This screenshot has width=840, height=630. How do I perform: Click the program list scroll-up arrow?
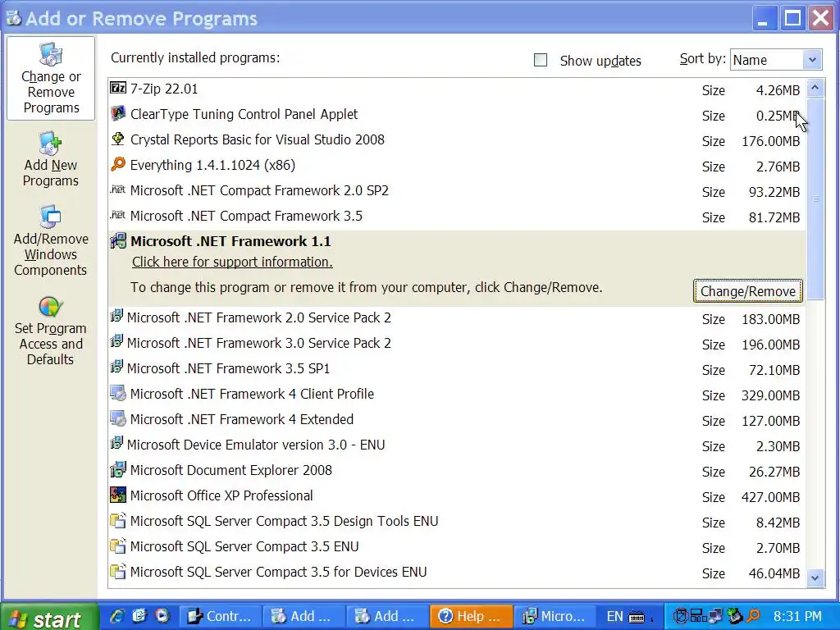[x=815, y=87]
